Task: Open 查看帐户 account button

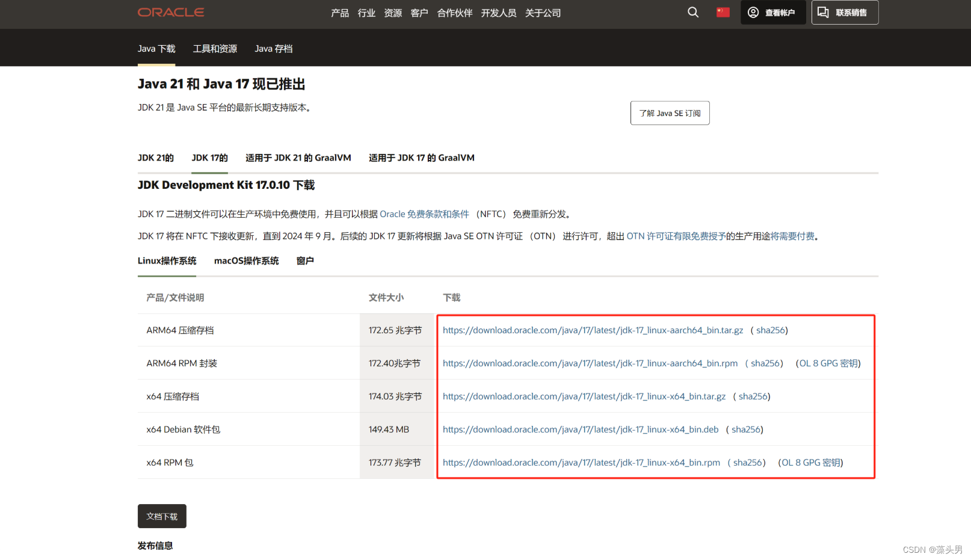Action: [x=773, y=13]
